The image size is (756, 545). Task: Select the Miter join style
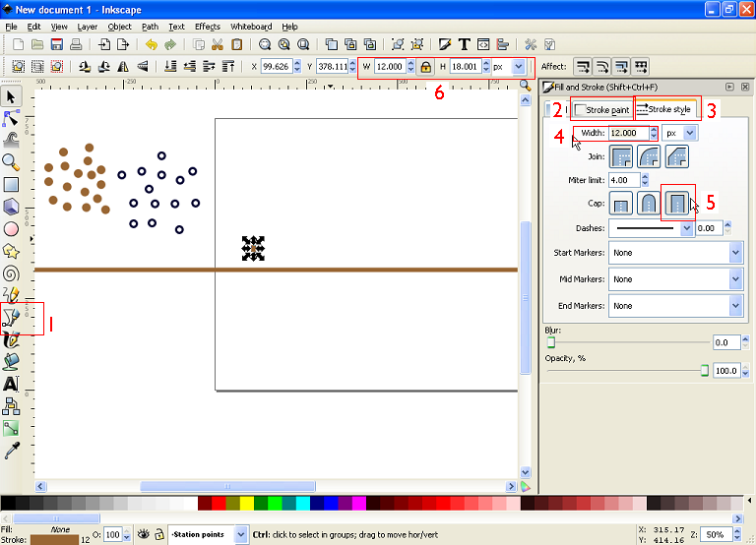pos(621,156)
